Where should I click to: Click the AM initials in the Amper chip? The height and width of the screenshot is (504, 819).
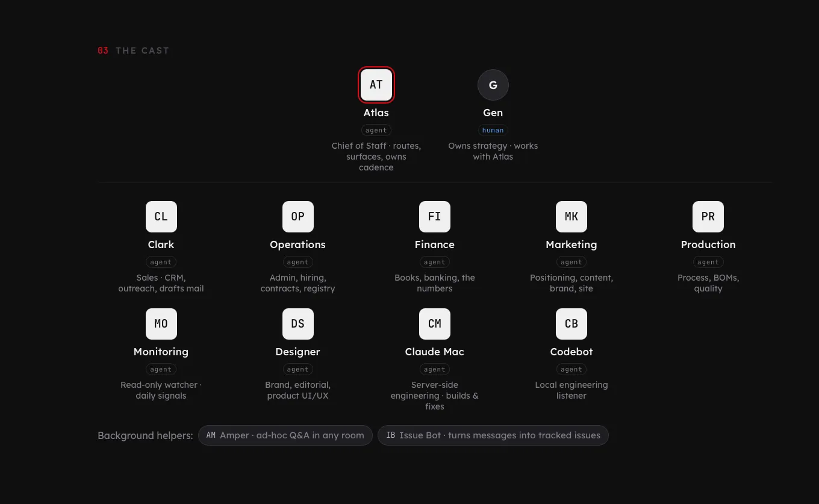(211, 435)
